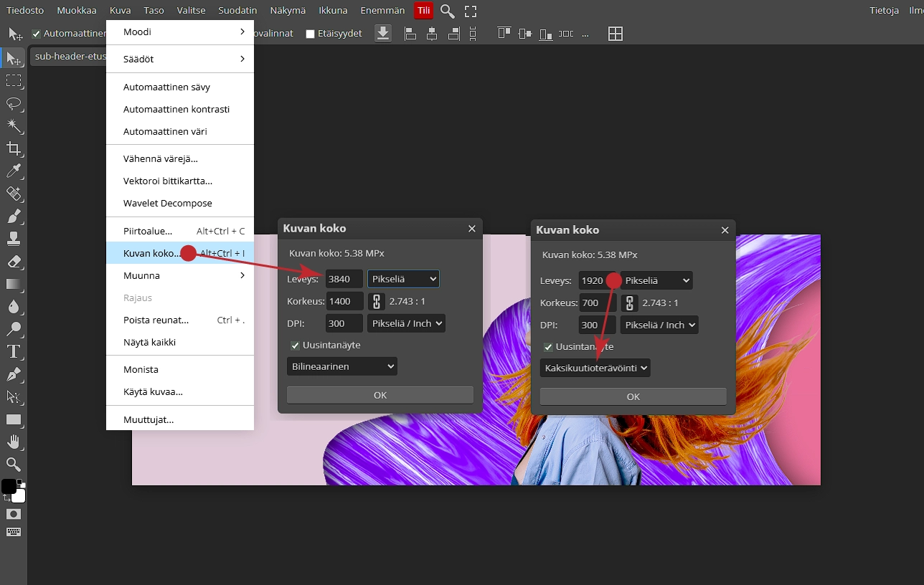Image resolution: width=924 pixels, height=585 pixels.
Task: Toggle the Etäisyydet checkbox
Action: pyautogui.click(x=311, y=34)
